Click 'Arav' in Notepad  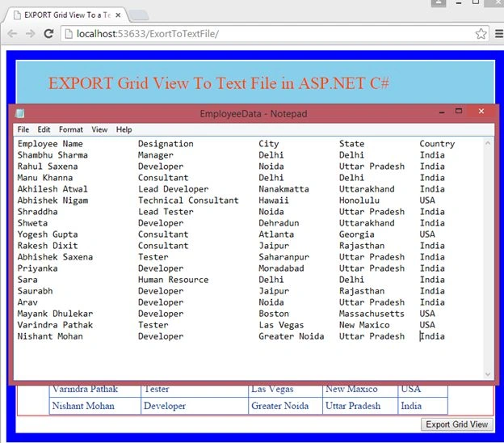click(x=27, y=302)
